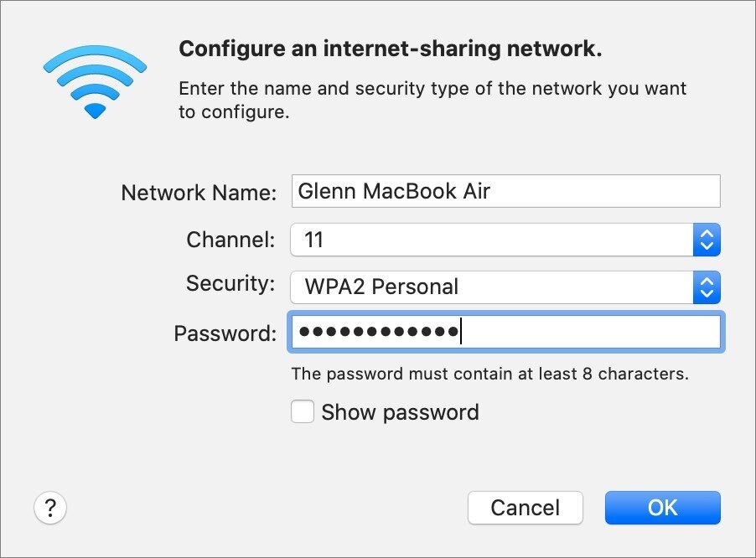Click the Channel blue up-down arrows
Screen dimensions: 756x558
coord(707,240)
